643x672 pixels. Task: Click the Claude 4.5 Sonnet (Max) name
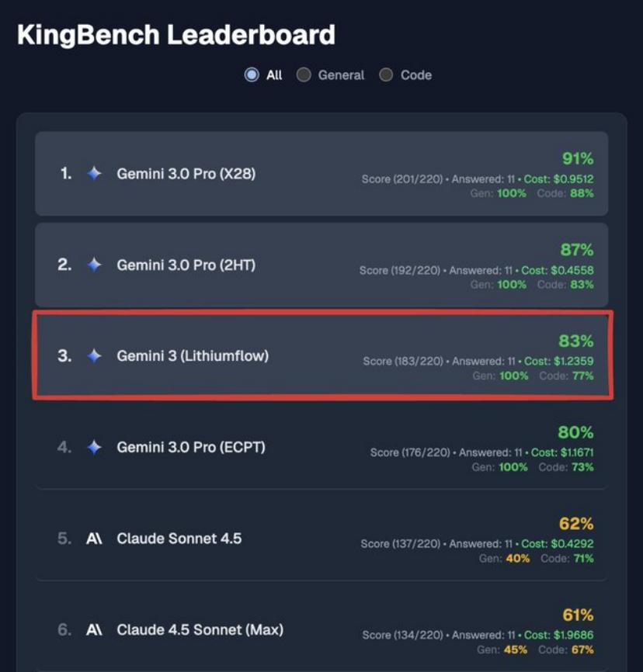200,629
